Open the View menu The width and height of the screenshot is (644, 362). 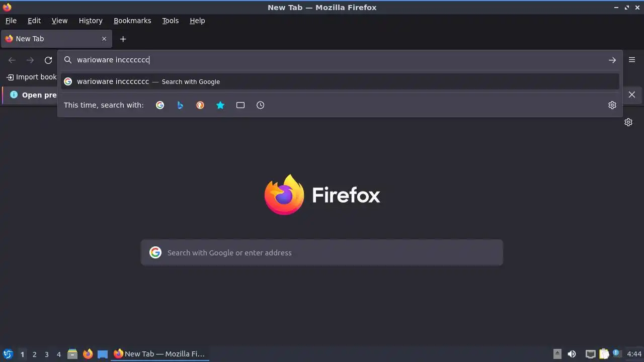pyautogui.click(x=59, y=21)
